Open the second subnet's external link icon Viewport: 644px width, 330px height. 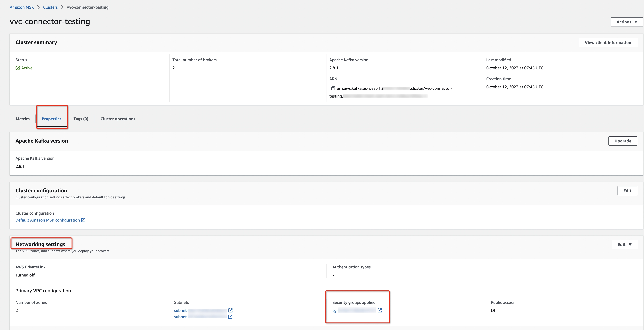click(230, 317)
